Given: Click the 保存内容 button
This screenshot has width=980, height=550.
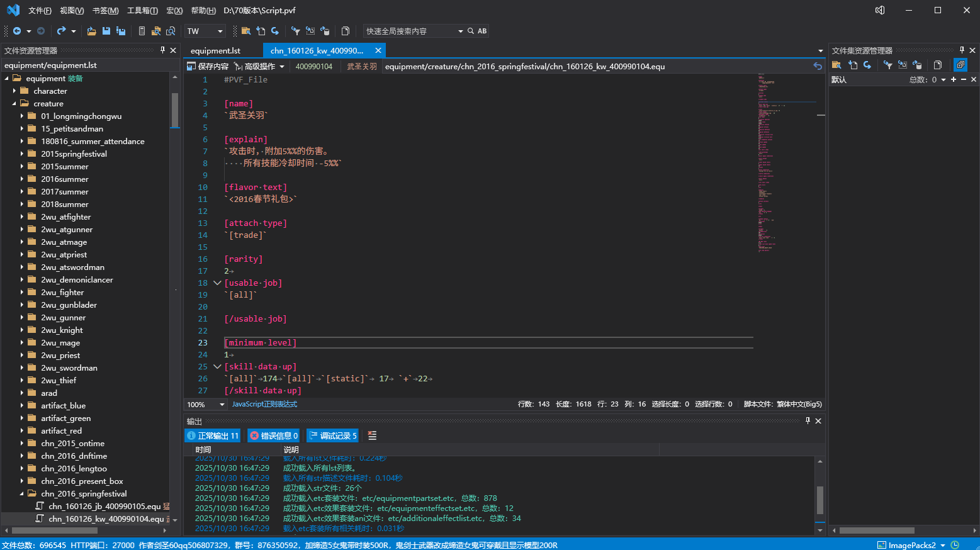Looking at the screenshot, I should (x=208, y=66).
